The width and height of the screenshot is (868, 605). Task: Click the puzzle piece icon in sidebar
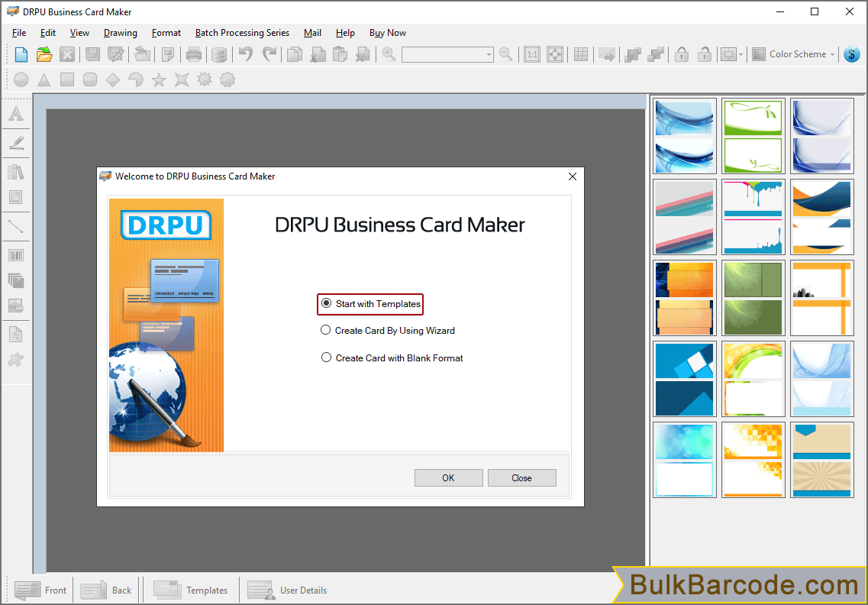coord(16,360)
